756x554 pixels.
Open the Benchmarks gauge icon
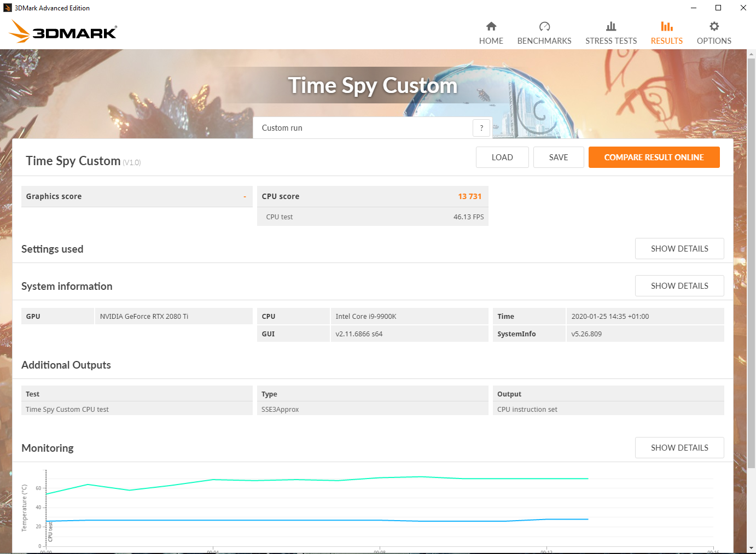pyautogui.click(x=544, y=26)
